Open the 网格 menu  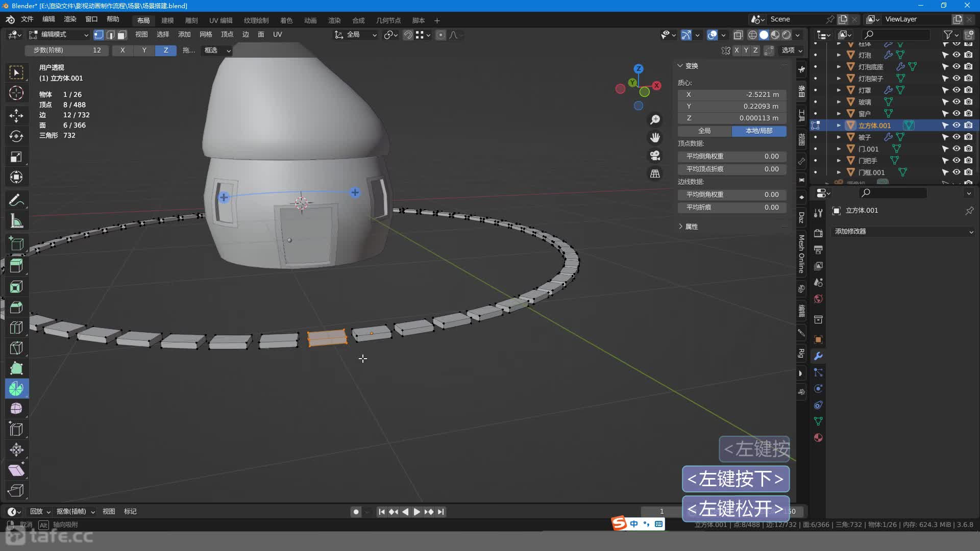206,35
